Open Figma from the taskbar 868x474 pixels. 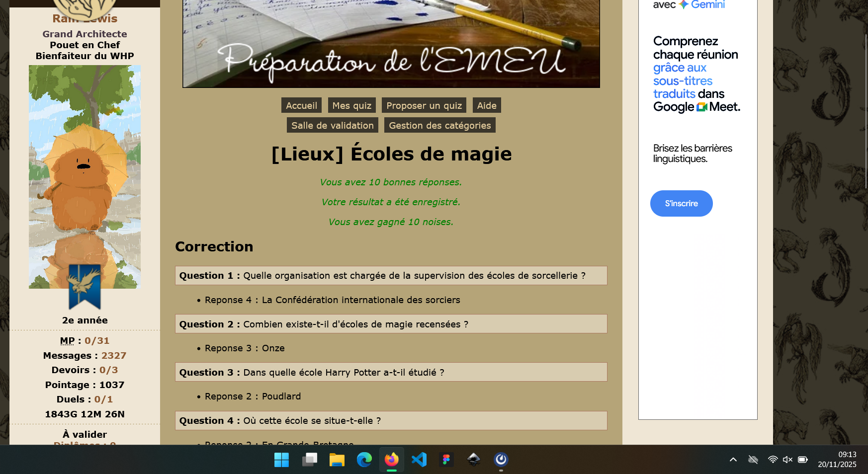pos(446,460)
